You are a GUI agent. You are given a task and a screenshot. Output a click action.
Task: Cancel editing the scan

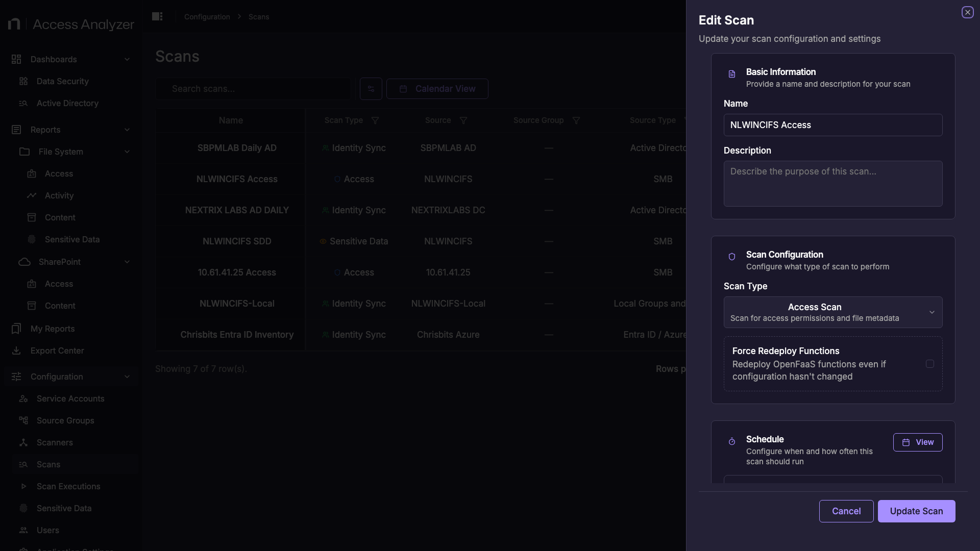coord(846,511)
